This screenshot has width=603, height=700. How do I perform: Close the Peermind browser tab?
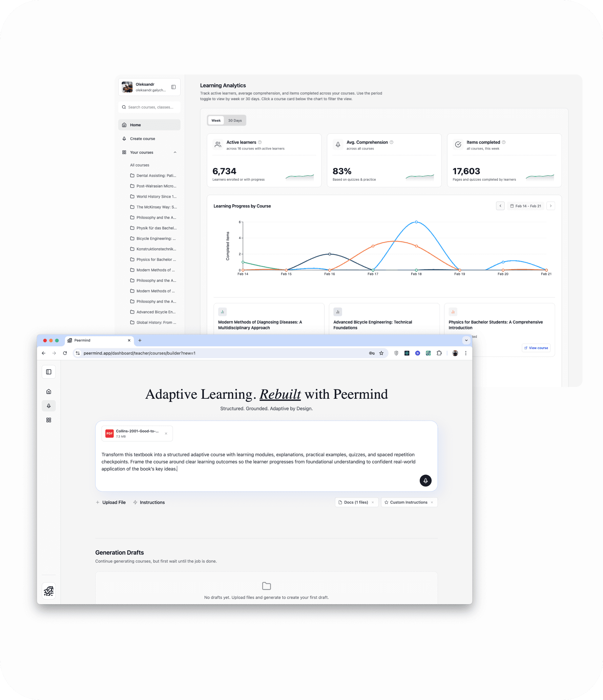(x=129, y=341)
